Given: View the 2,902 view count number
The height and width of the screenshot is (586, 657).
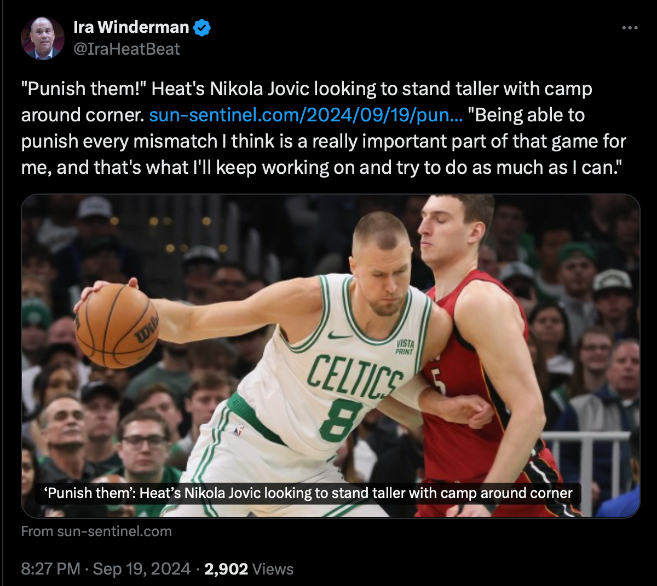Looking at the screenshot, I should [x=226, y=569].
